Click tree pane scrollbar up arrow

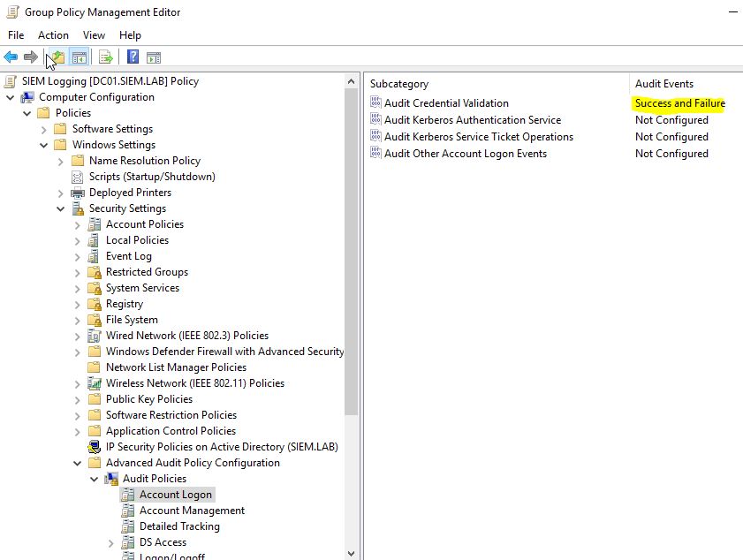(351, 81)
